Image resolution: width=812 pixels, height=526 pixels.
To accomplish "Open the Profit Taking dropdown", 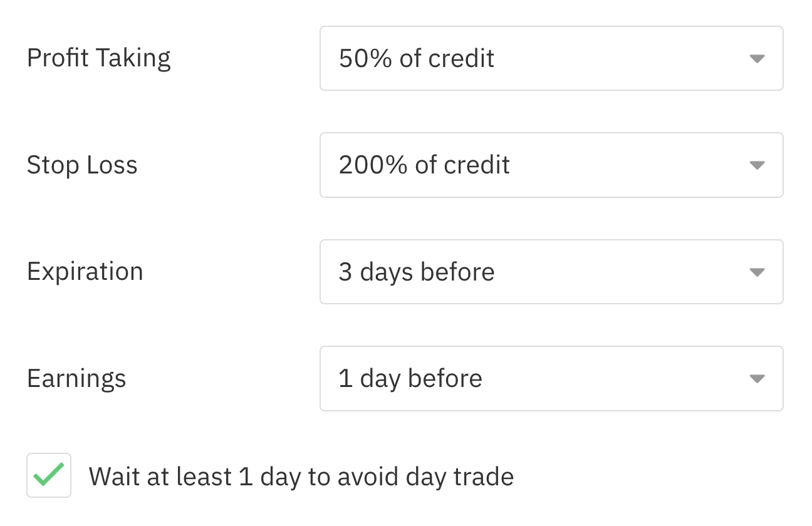I will click(551, 58).
